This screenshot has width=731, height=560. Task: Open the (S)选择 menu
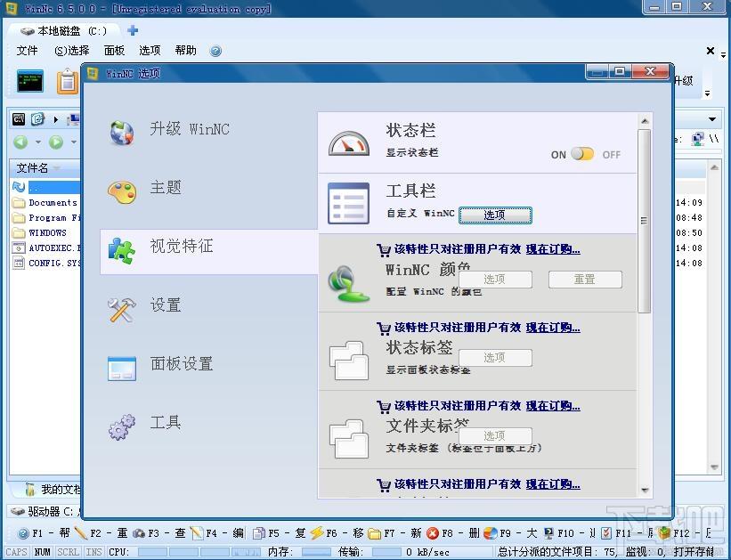click(x=72, y=51)
